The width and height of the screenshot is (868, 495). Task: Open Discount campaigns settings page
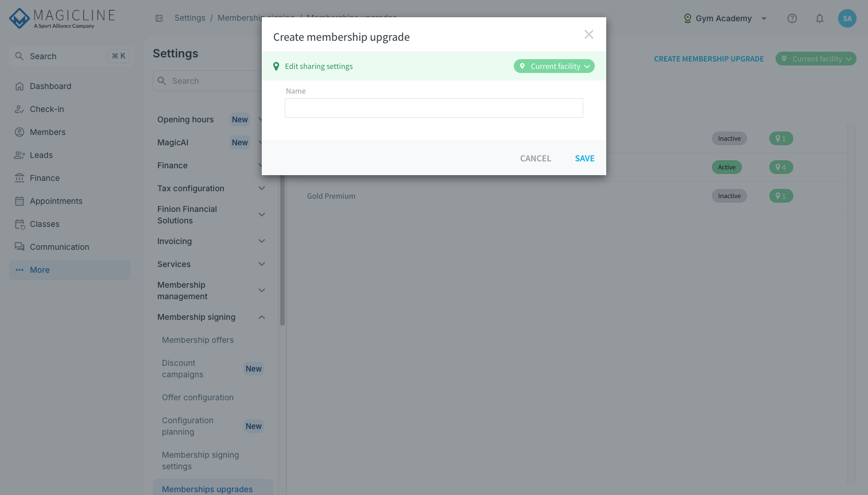coord(183,369)
